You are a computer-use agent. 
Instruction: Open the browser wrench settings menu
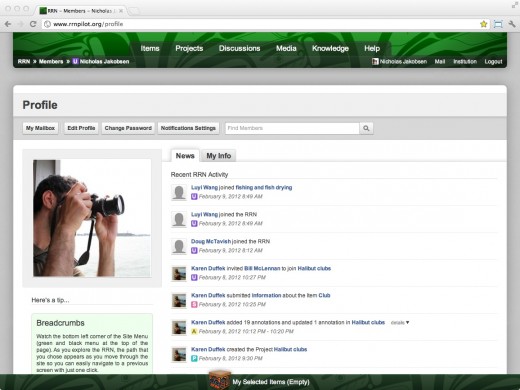[512, 24]
